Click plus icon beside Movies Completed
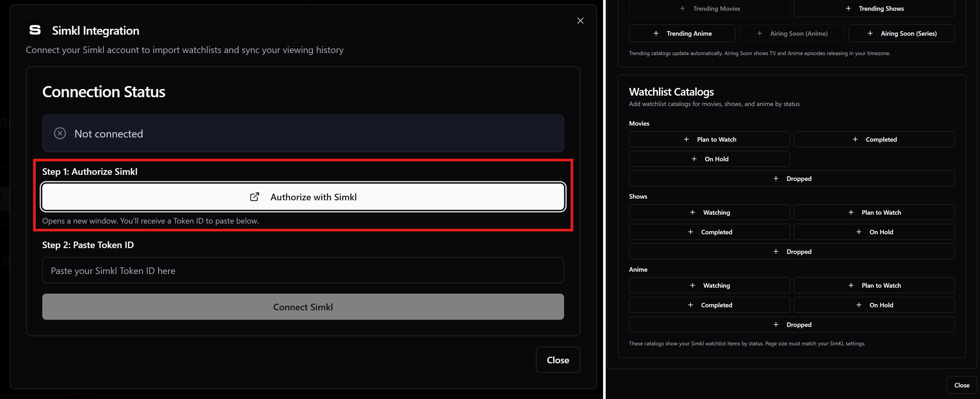 point(855,139)
